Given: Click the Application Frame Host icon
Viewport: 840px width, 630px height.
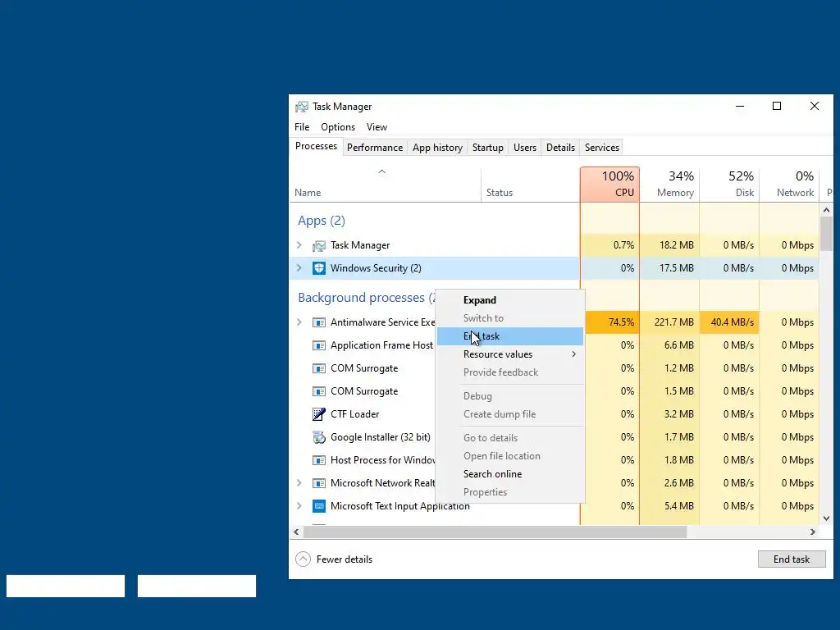Looking at the screenshot, I should click(x=319, y=345).
